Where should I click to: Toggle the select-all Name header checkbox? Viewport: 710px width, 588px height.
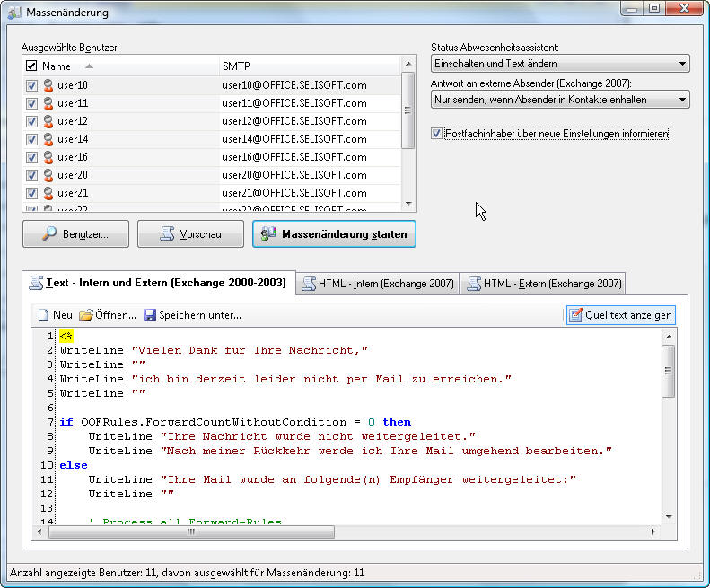(x=31, y=66)
